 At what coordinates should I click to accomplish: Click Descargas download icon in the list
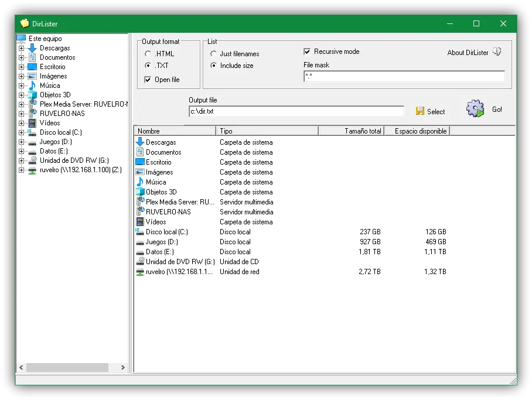(x=140, y=142)
